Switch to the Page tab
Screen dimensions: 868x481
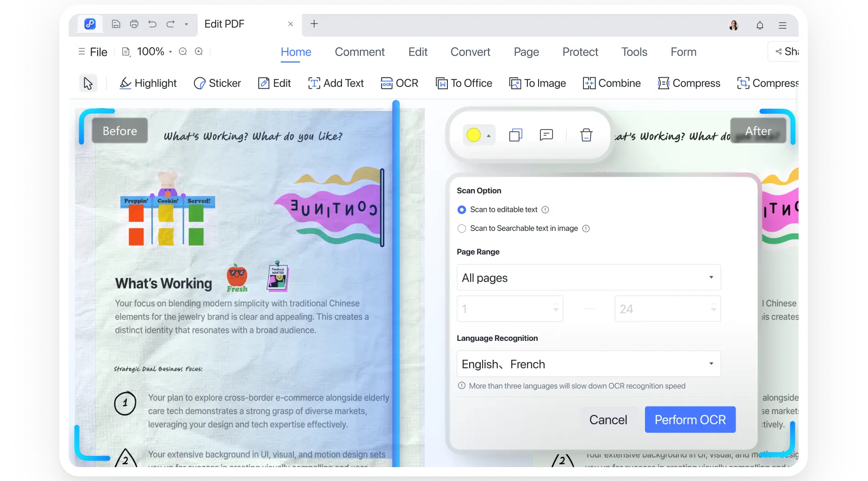coord(526,52)
